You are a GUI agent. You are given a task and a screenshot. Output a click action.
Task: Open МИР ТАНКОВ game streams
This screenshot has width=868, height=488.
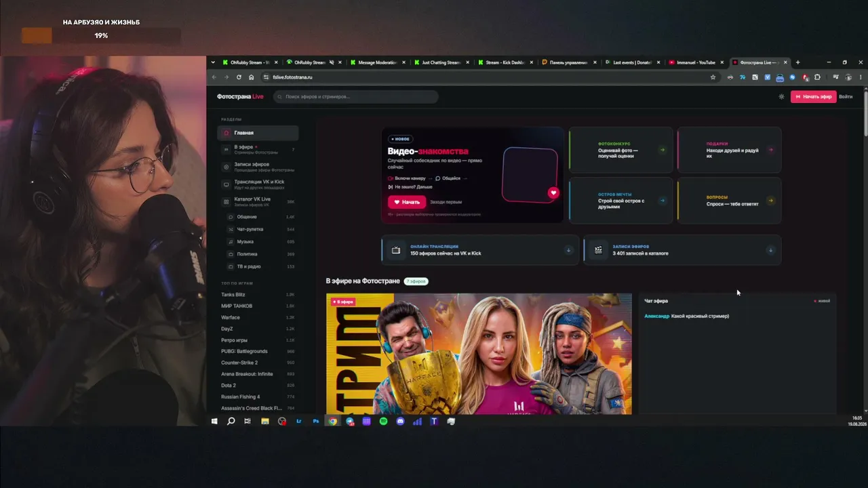[x=258, y=306]
